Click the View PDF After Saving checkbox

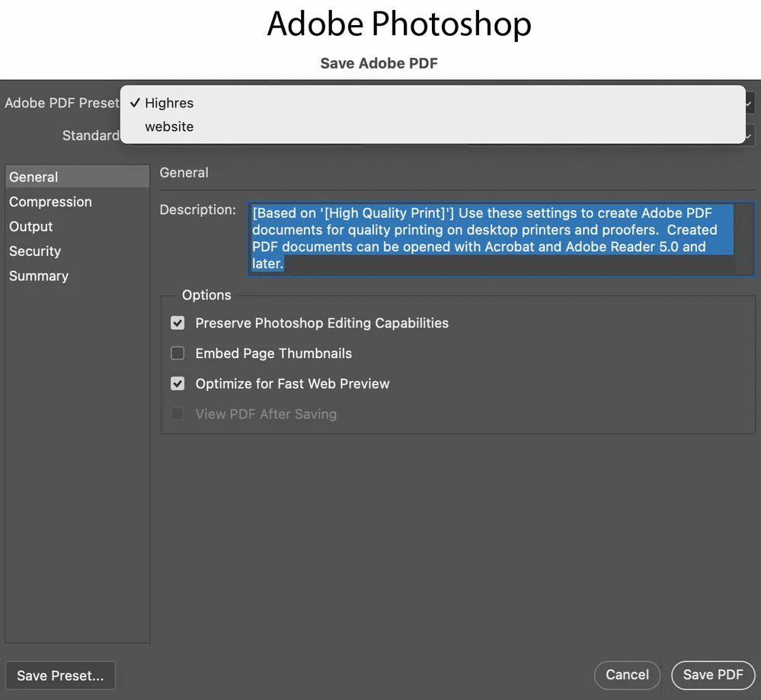(177, 414)
